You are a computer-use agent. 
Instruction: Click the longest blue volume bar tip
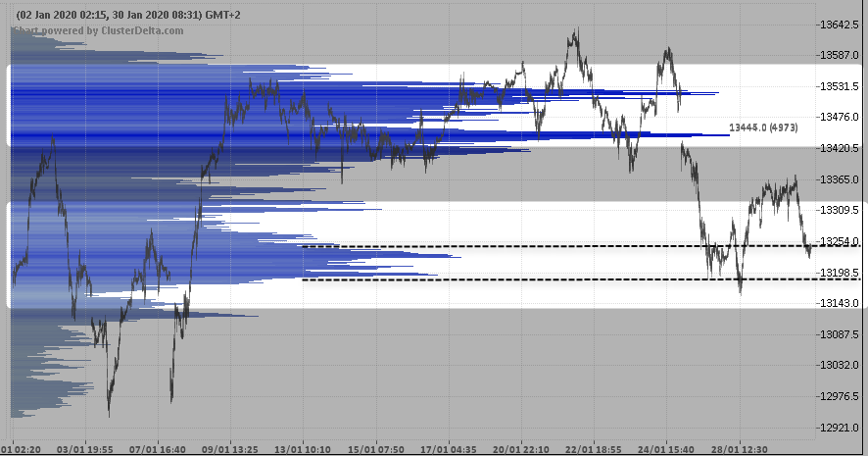coord(728,134)
